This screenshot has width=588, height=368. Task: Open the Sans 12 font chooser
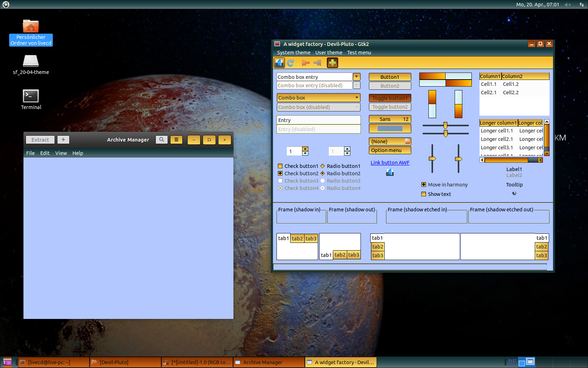point(390,119)
